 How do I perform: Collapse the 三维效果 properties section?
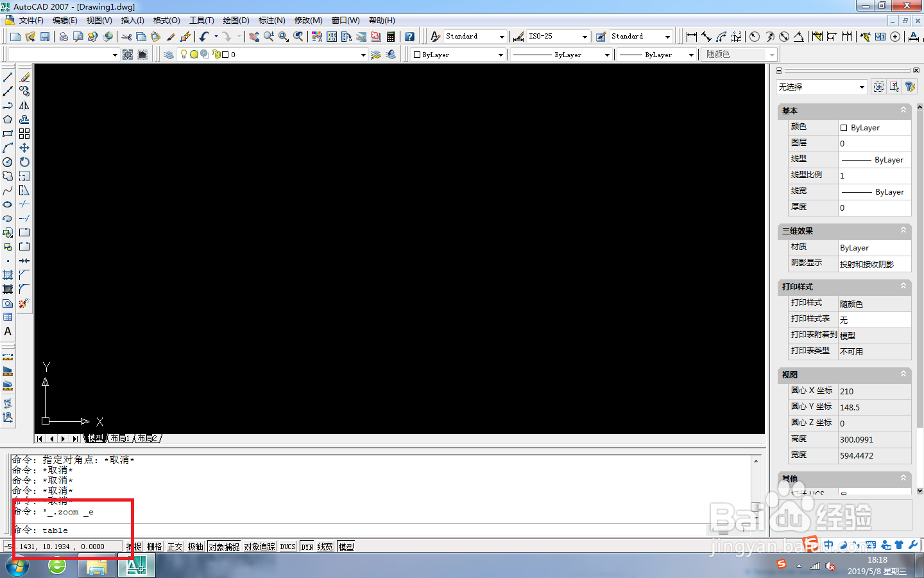click(903, 231)
